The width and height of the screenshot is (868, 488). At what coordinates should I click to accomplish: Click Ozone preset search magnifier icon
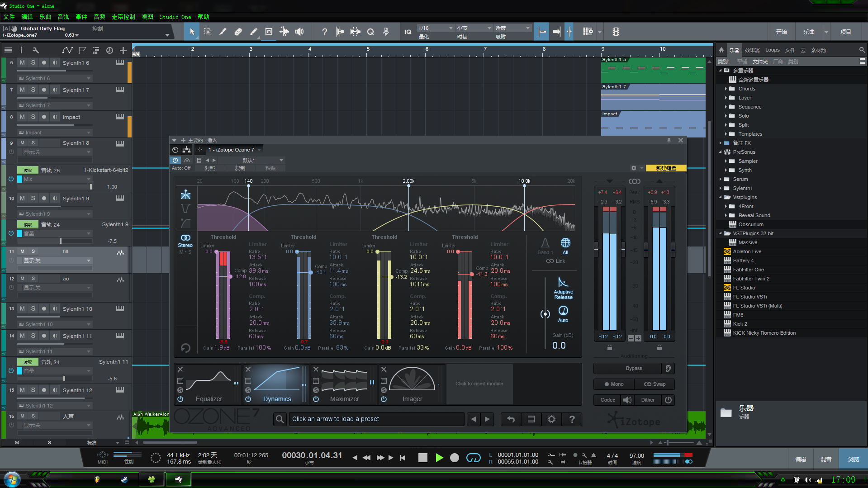280,419
